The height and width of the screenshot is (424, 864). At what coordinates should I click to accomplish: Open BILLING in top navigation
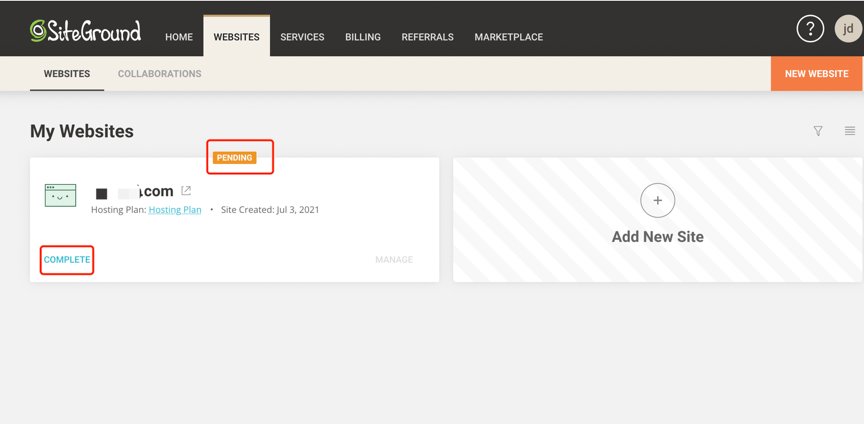click(x=363, y=37)
